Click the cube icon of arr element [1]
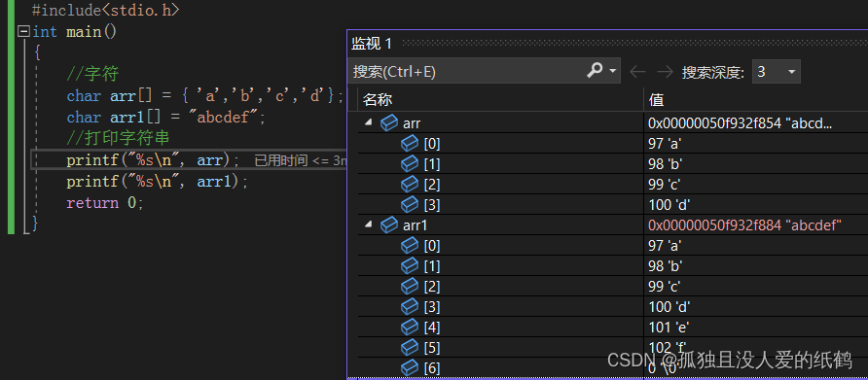This screenshot has height=380, width=868. coord(409,163)
